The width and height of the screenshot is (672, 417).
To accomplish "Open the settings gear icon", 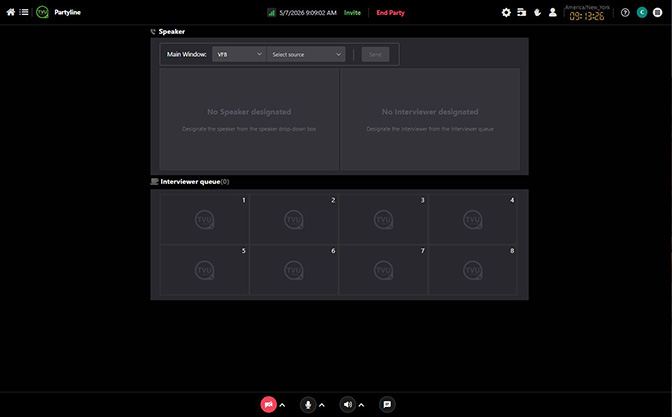I will tap(506, 12).
